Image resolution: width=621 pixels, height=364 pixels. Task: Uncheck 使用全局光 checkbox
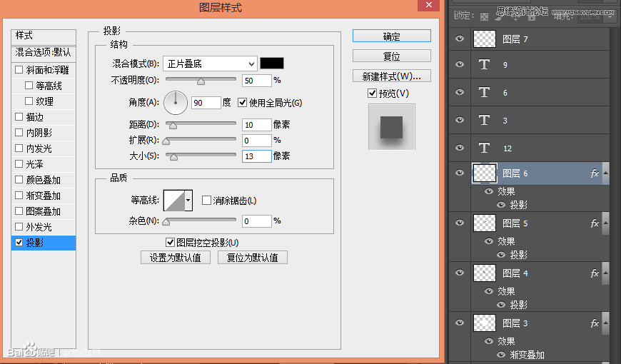tap(243, 103)
